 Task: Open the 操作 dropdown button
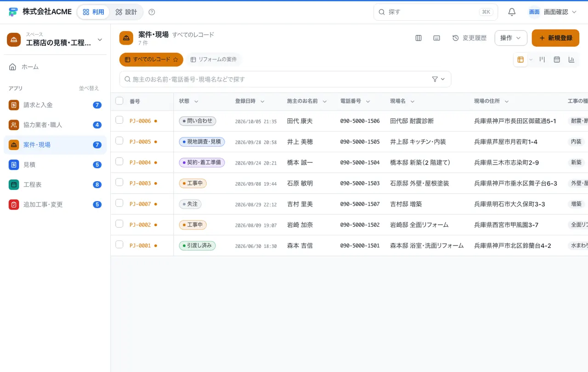tap(511, 38)
